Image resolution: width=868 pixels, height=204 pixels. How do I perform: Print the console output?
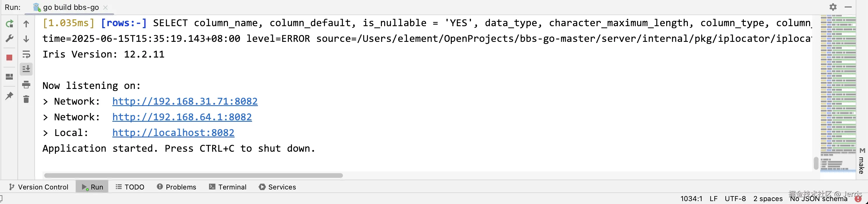click(x=26, y=85)
